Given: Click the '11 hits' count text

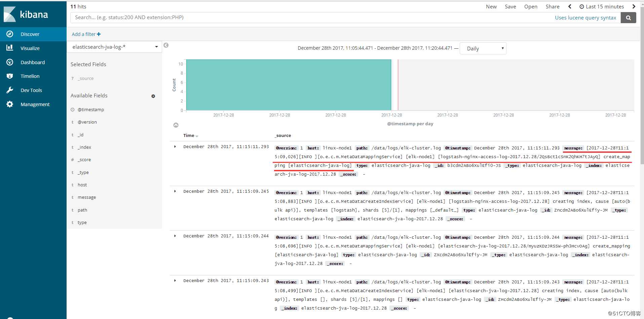Looking at the screenshot, I should pyautogui.click(x=78, y=7).
